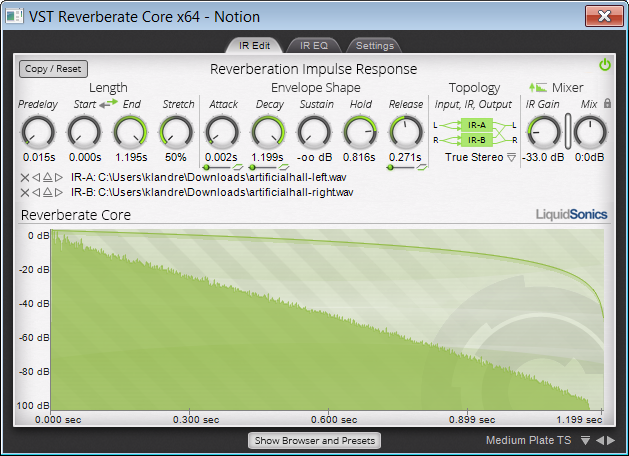Click the Mixer normalize level icon
Image resolution: width=629 pixels, height=456 pixels.
point(538,88)
